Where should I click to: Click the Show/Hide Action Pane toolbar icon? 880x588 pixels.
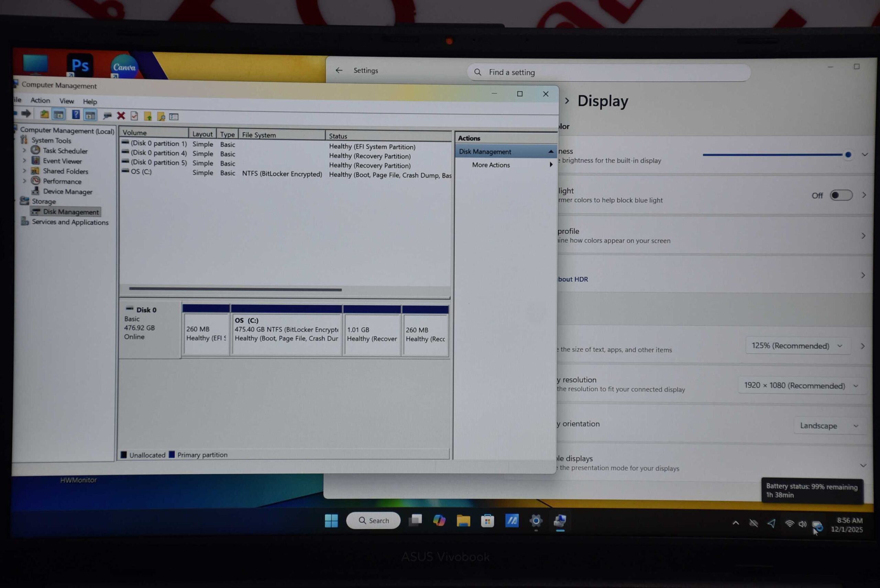click(x=90, y=115)
